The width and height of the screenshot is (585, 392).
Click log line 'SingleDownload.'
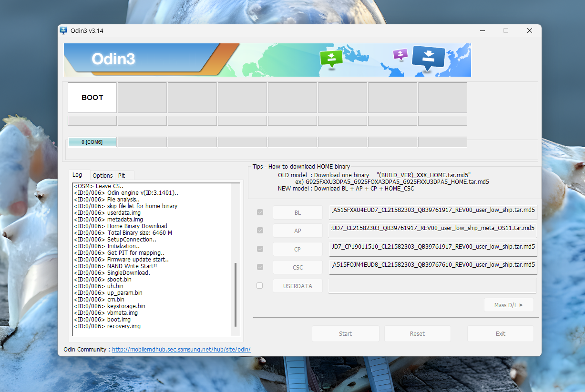click(112, 273)
